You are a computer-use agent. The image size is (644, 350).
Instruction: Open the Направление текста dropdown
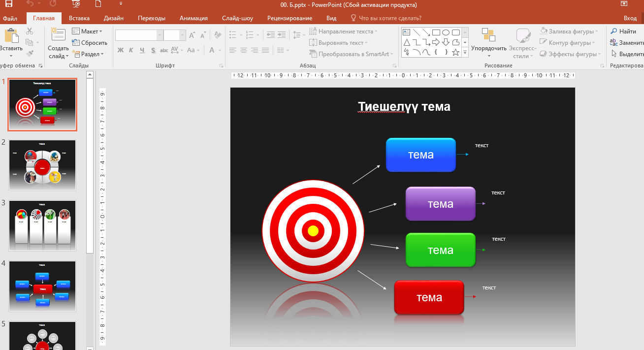343,32
